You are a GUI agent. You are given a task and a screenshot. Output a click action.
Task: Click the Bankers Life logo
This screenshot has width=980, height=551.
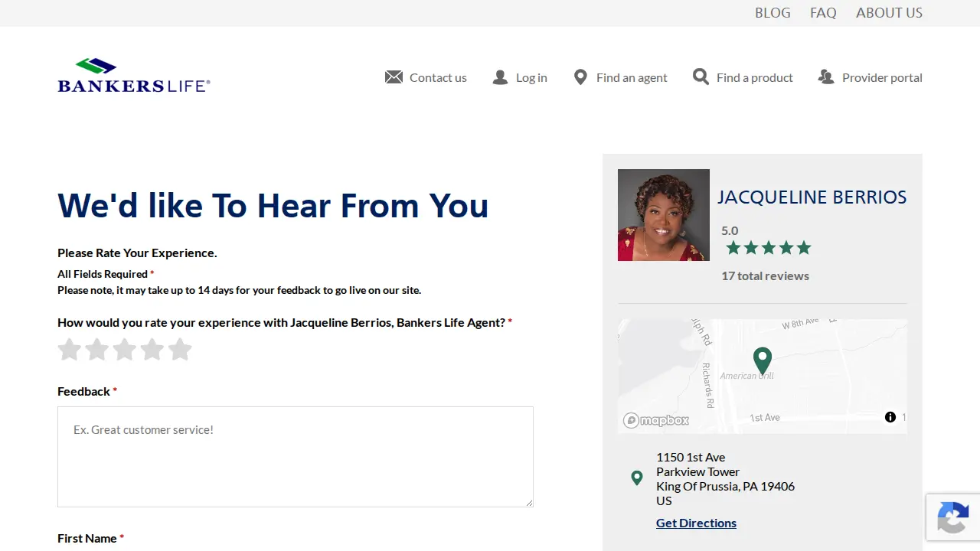134,76
